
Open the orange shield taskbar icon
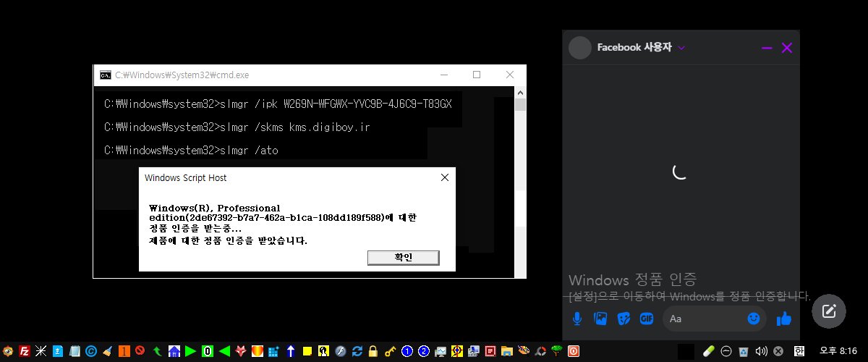click(x=257, y=351)
